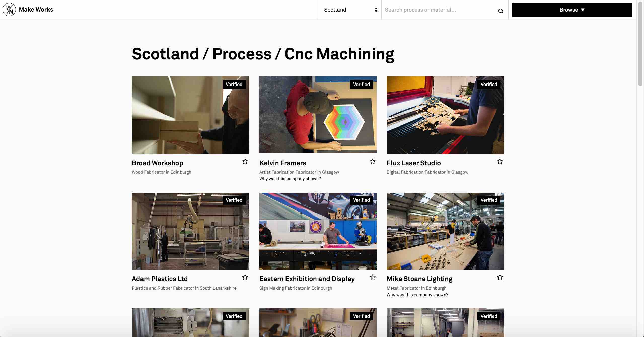This screenshot has height=337, width=644.
Task: Click 'Plastics and Rubber Fabricator in South Lanarkshire'
Action: click(184, 288)
